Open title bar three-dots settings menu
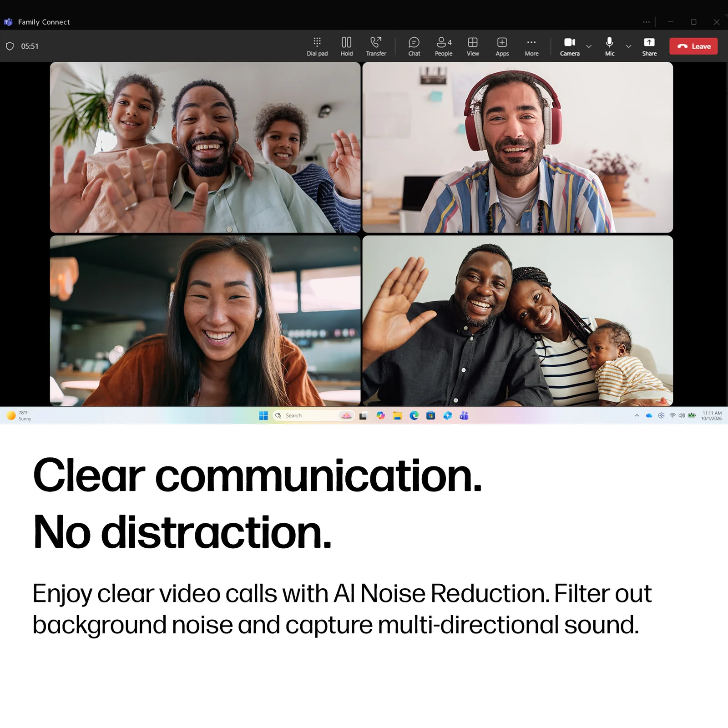The height and width of the screenshot is (728, 728). pos(646,22)
